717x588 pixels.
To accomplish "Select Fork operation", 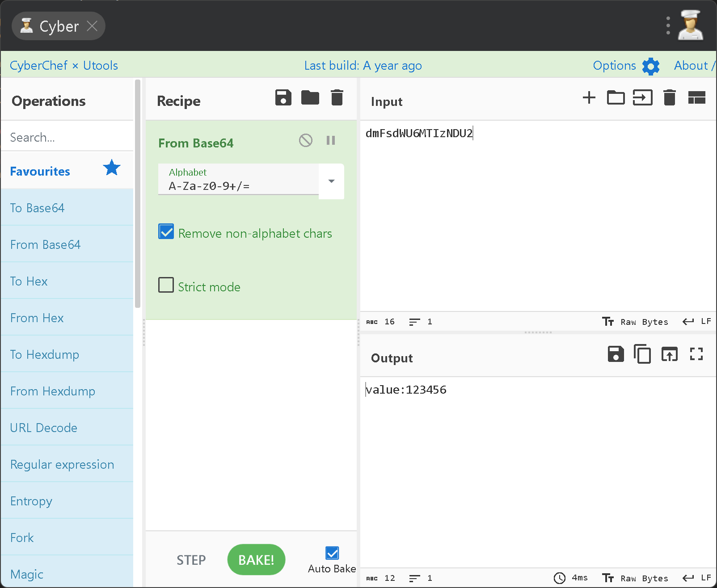I will [x=67, y=538].
